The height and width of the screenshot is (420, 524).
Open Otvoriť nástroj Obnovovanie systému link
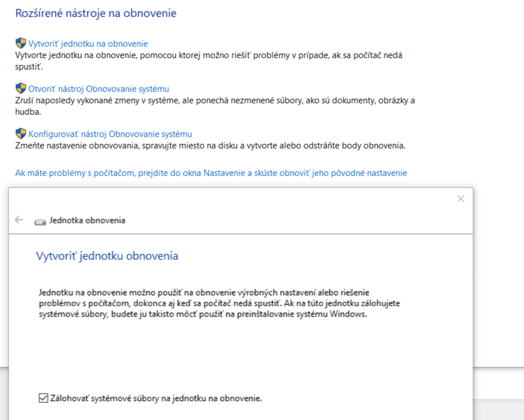[x=98, y=89]
